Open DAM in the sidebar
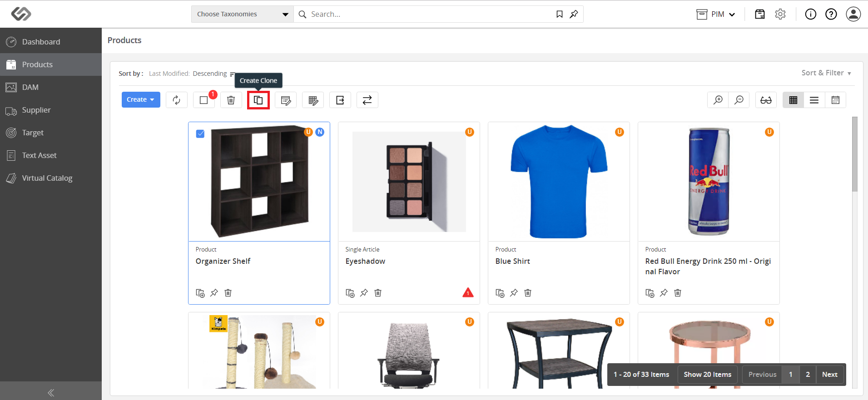The image size is (868, 400). point(51,87)
